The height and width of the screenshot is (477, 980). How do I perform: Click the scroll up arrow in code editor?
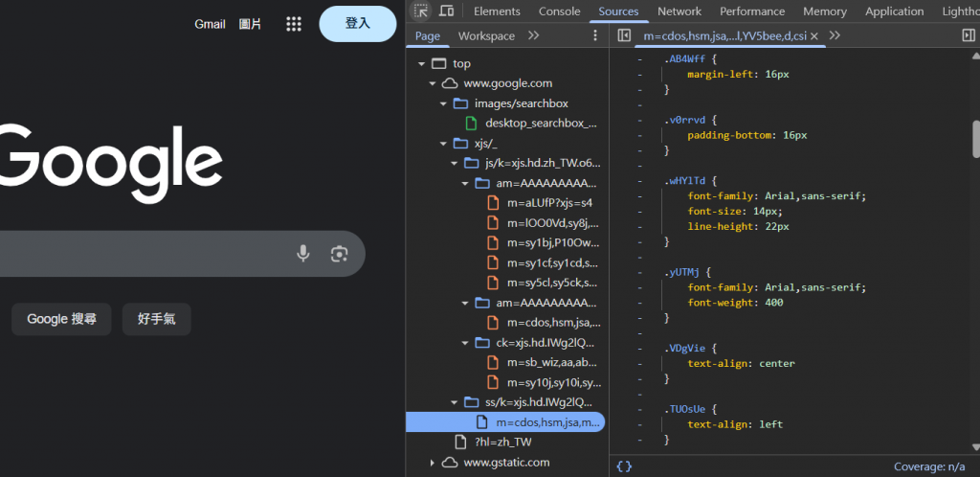(x=975, y=55)
